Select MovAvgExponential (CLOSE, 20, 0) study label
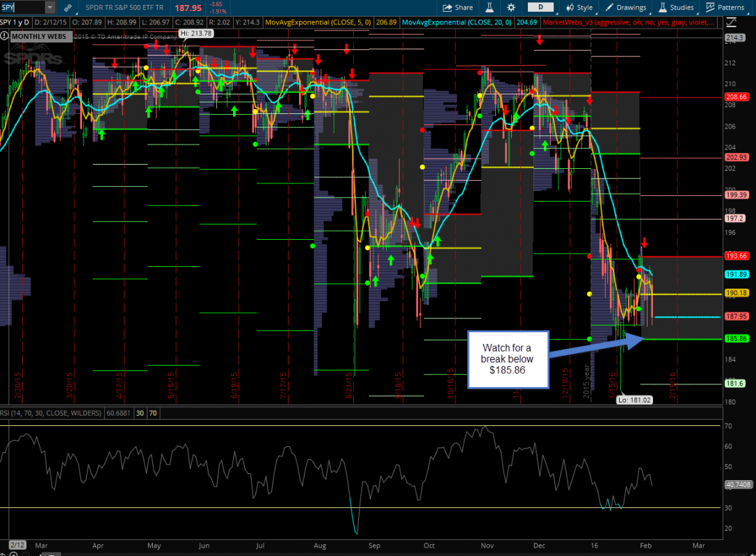Image resolution: width=756 pixels, height=556 pixels. click(x=472, y=22)
